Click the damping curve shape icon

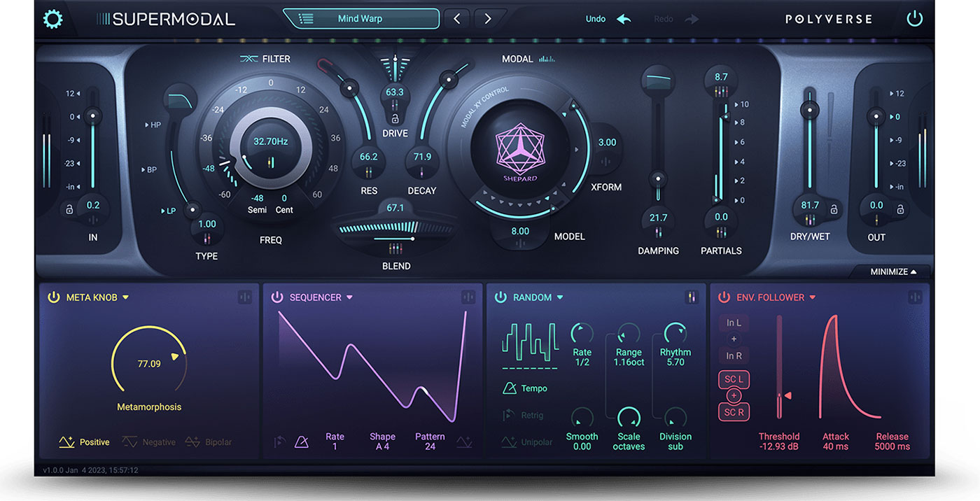[x=657, y=79]
